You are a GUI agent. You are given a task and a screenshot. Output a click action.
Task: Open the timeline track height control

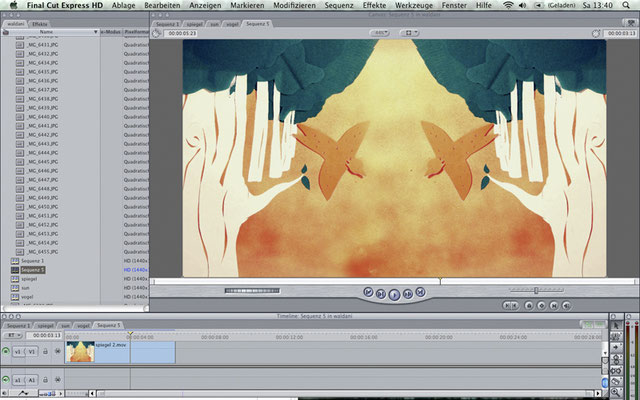tap(48, 393)
